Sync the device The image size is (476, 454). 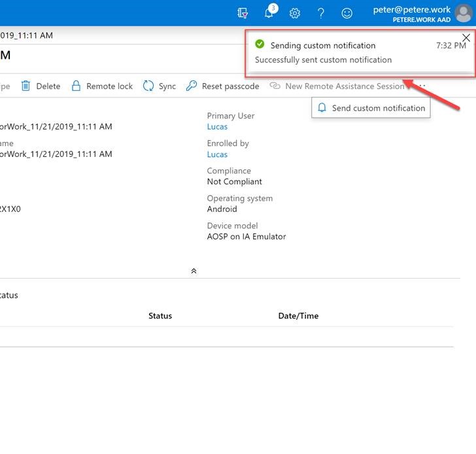coord(160,86)
